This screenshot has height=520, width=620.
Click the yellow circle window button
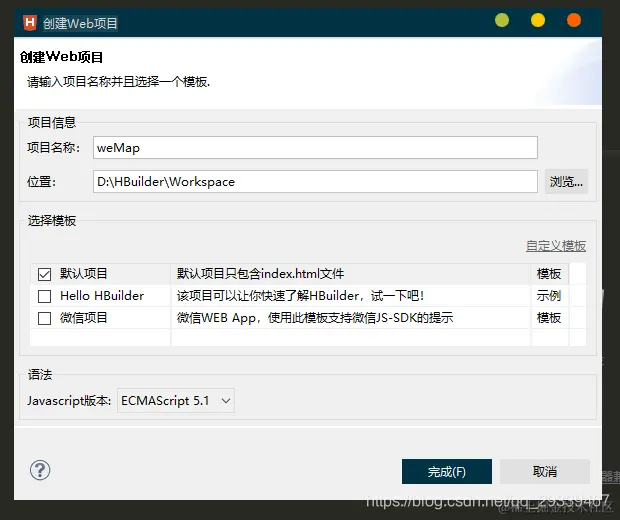538,20
